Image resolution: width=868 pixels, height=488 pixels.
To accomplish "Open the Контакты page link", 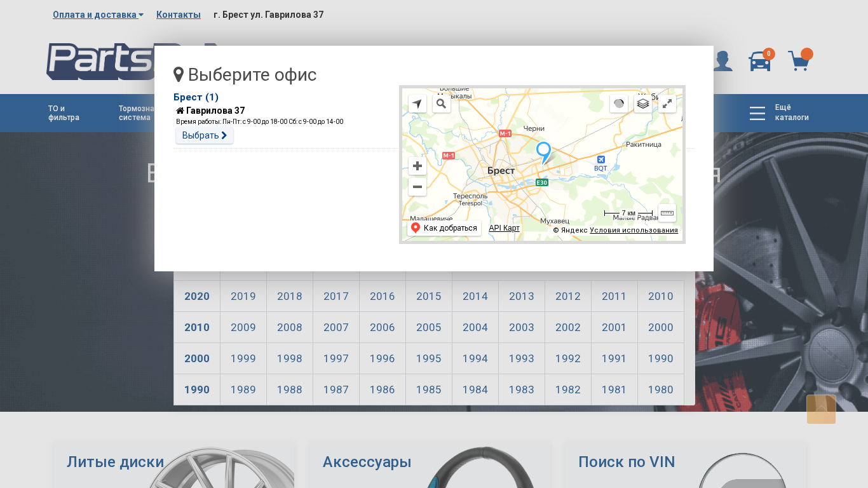I will tap(179, 15).
